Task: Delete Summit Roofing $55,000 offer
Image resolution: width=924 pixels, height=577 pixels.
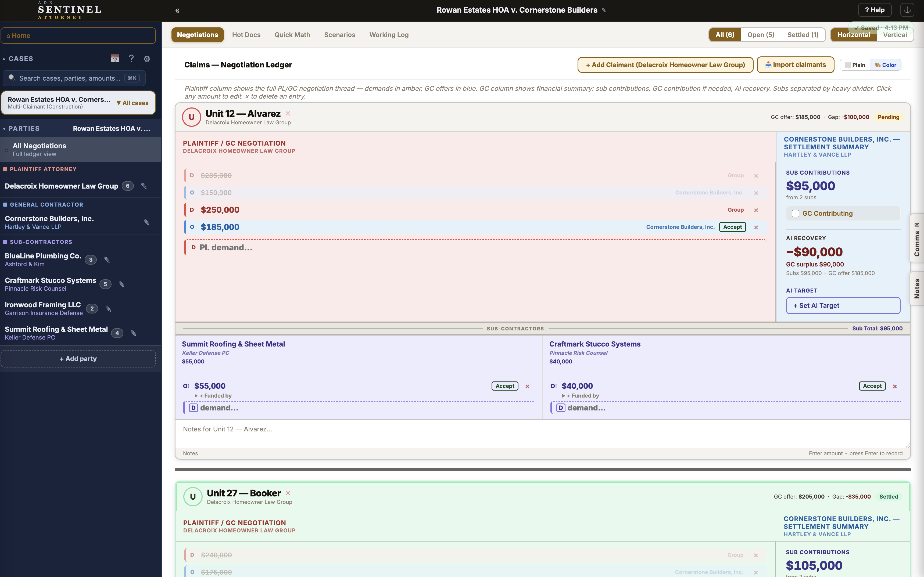Action: 527,387
